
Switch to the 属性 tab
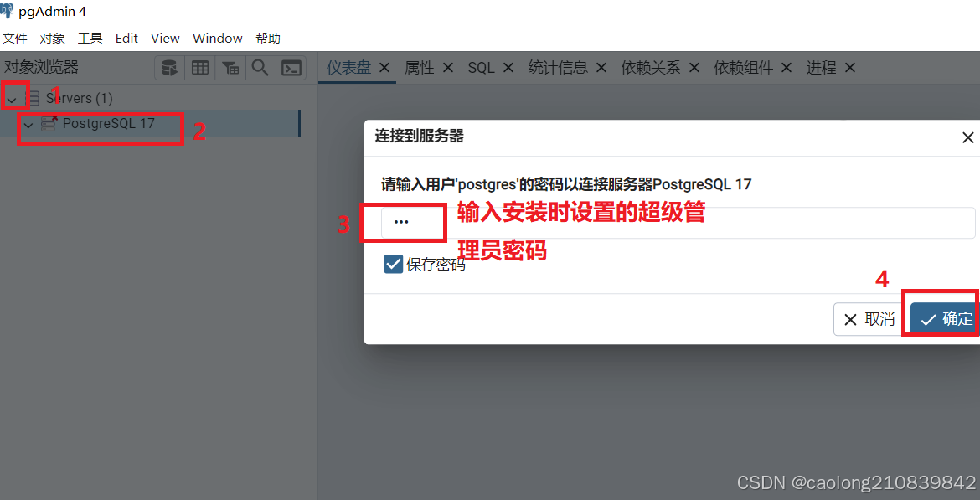(x=420, y=68)
